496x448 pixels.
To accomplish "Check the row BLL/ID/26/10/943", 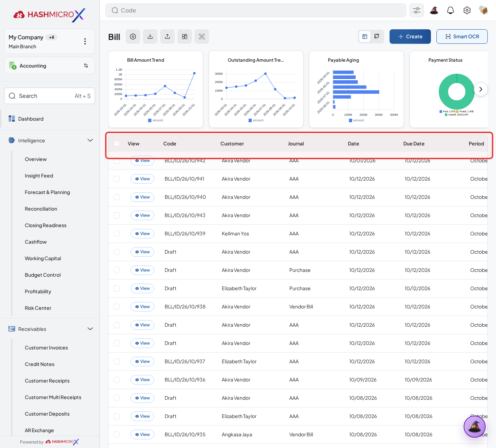I will (x=117, y=215).
